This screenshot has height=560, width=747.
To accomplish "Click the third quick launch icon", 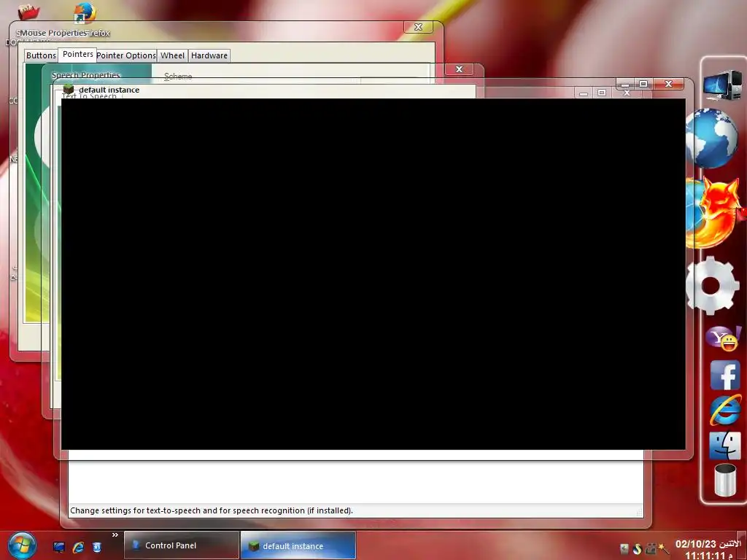I will [97, 547].
